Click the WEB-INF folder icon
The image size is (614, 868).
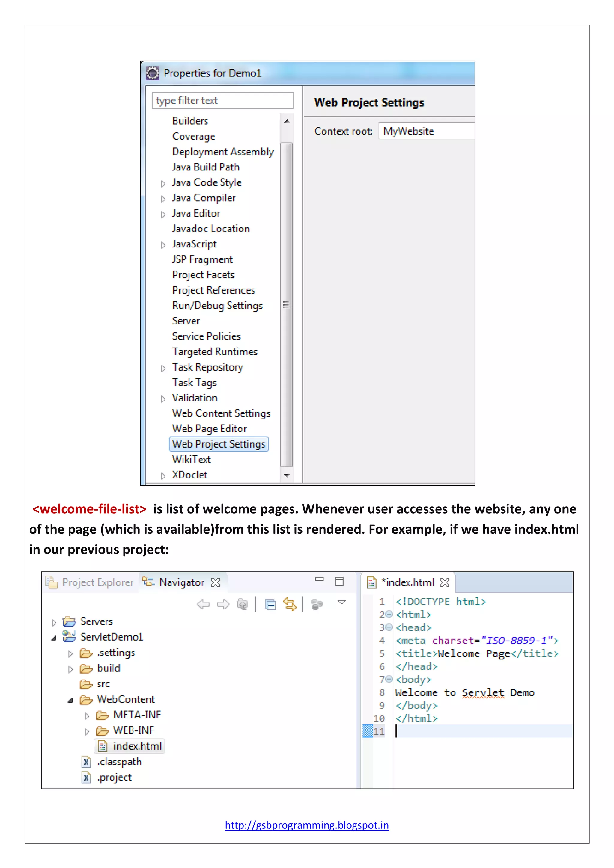point(103,731)
